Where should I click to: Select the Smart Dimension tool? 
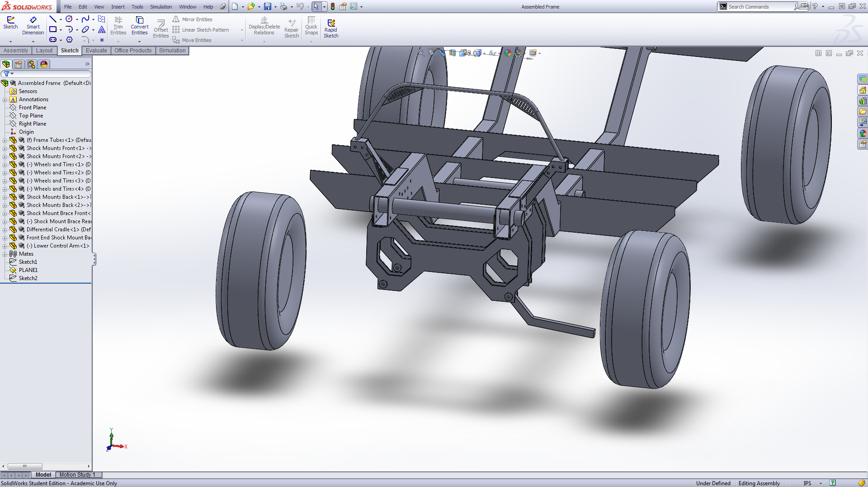33,25
